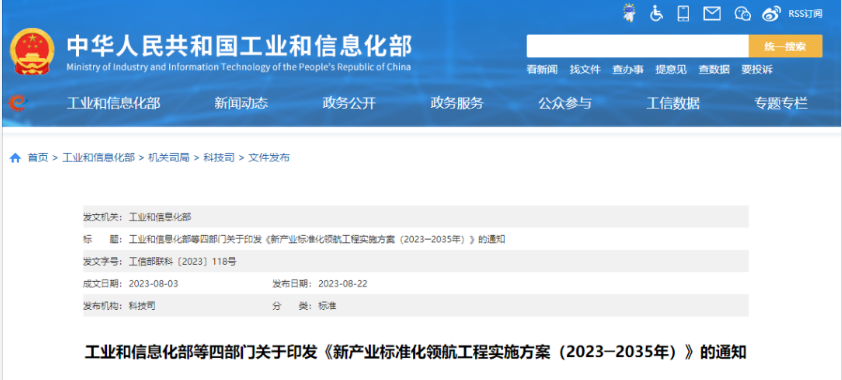Viewport: 842px width, 380px height.
Task: Open the 看新闻 quick link
Action: pos(542,69)
